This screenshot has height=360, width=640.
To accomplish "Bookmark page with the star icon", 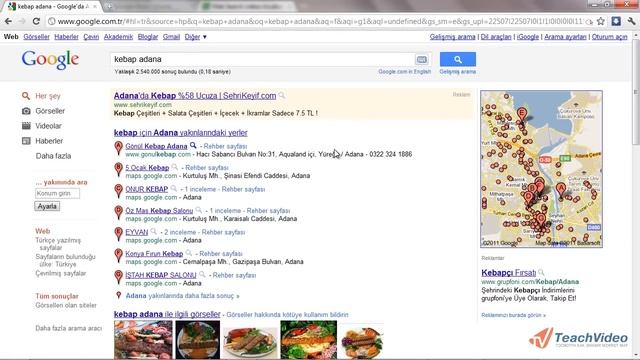I will click(x=600, y=21).
